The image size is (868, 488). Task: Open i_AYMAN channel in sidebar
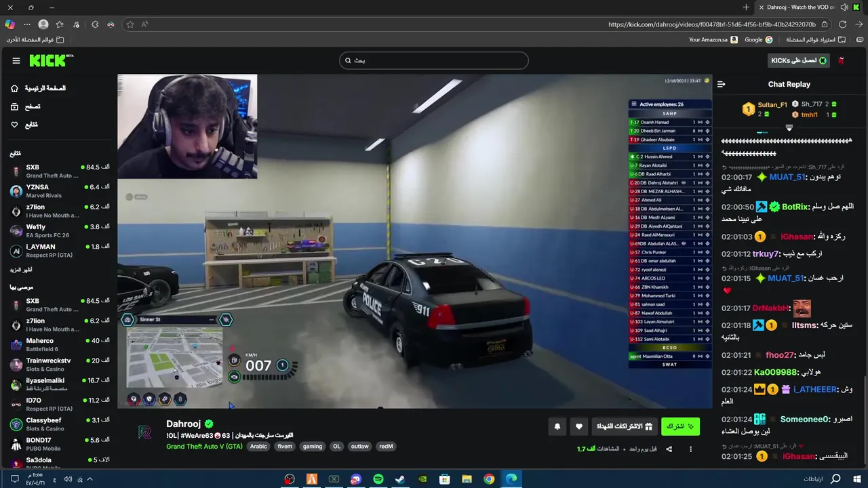click(x=60, y=250)
